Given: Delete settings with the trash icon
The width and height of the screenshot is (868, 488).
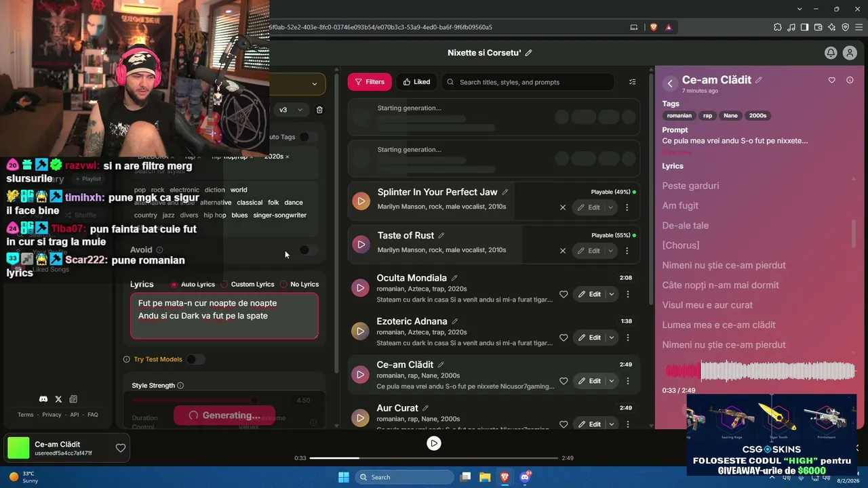Looking at the screenshot, I should coord(319,110).
